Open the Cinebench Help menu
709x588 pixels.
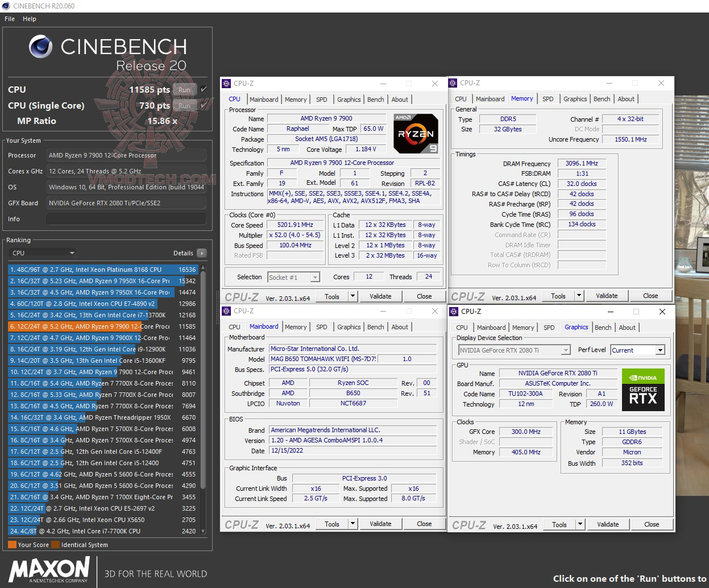(30, 19)
